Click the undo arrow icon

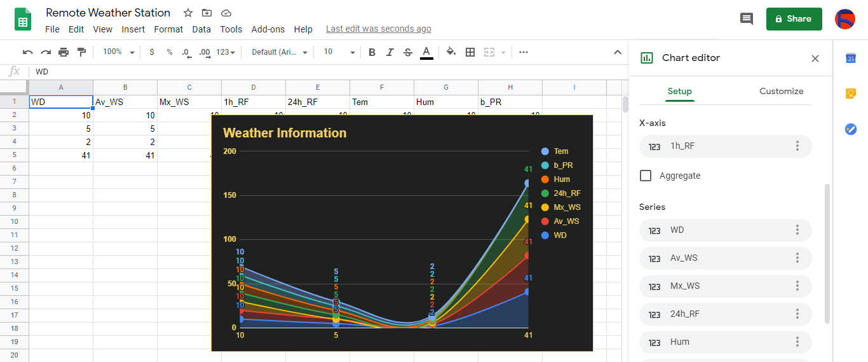pyautogui.click(x=27, y=52)
